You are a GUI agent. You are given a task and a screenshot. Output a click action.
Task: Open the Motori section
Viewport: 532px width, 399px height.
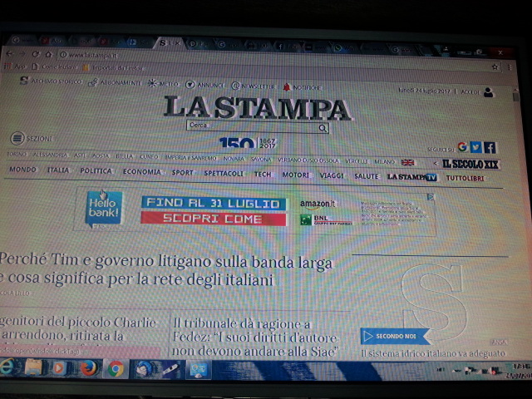296,175
